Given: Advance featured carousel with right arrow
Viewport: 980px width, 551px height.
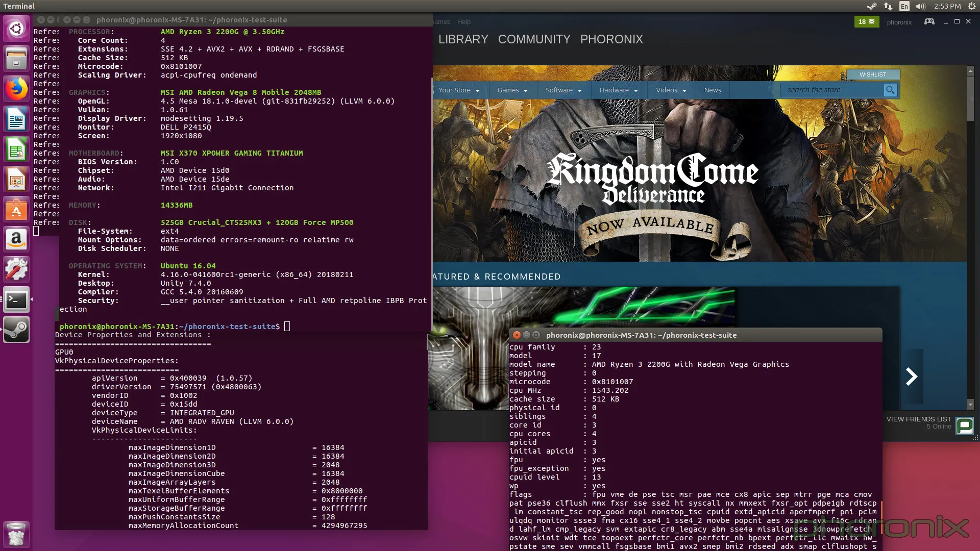Looking at the screenshot, I should click(x=912, y=377).
